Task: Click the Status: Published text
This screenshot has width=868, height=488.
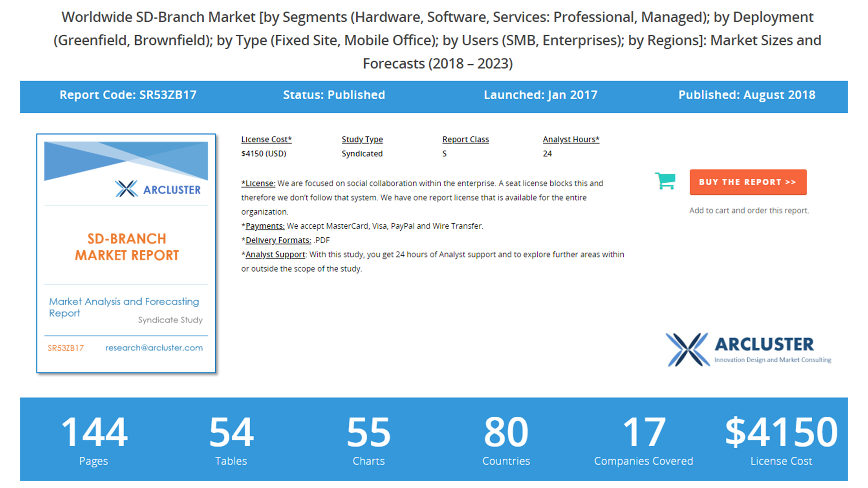Action: tap(334, 95)
